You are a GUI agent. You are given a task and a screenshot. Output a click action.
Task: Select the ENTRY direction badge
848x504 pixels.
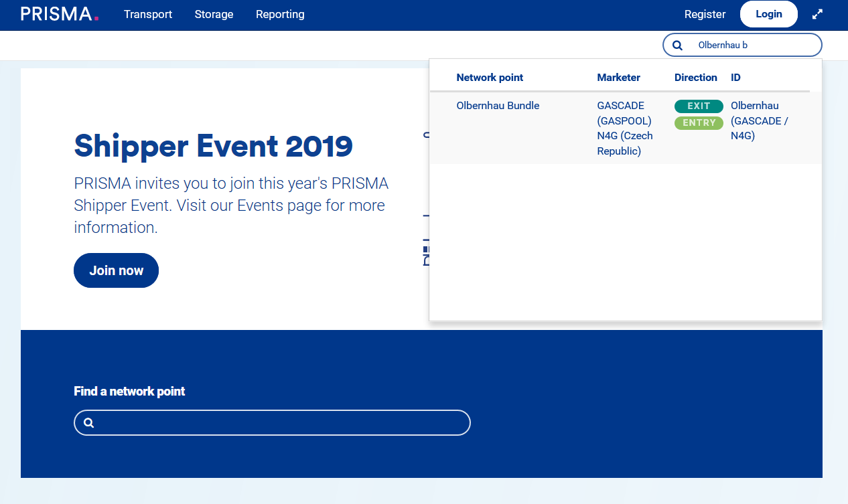click(699, 123)
